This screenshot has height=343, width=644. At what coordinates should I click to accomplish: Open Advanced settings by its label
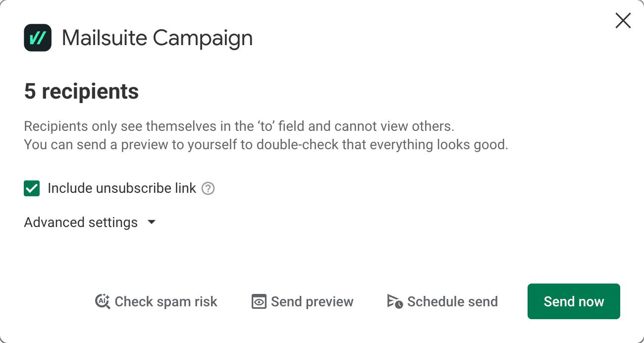point(81,223)
